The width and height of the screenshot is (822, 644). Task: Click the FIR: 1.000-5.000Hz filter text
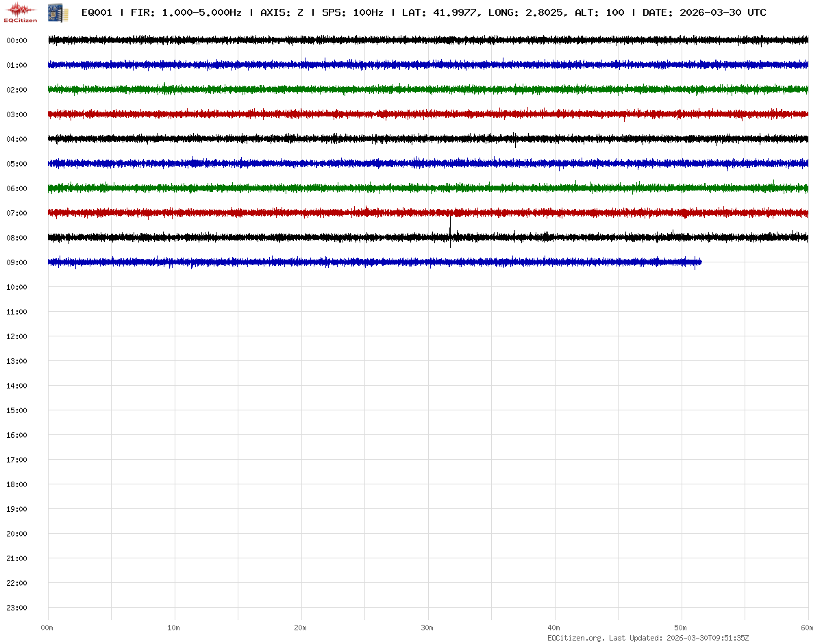[186, 12]
